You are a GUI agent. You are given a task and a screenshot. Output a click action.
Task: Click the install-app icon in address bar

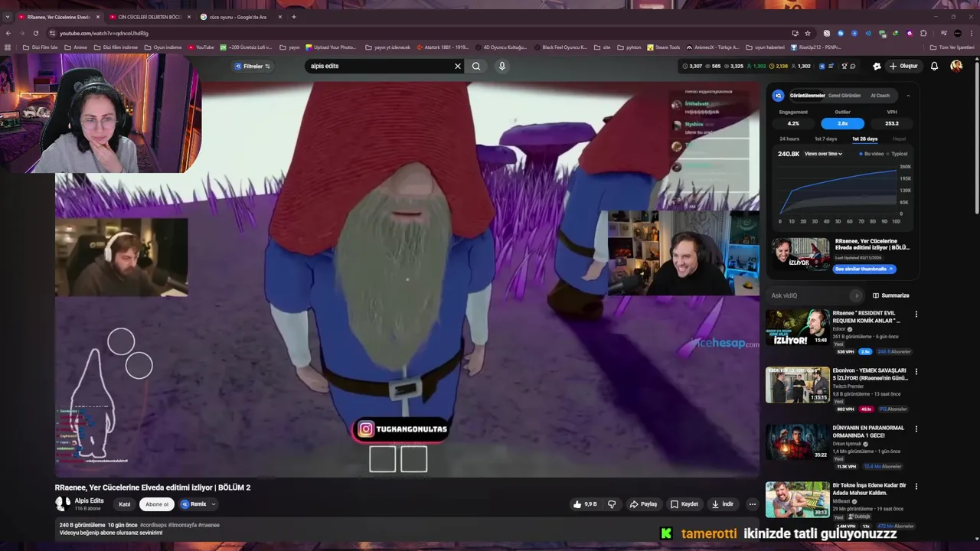(795, 33)
